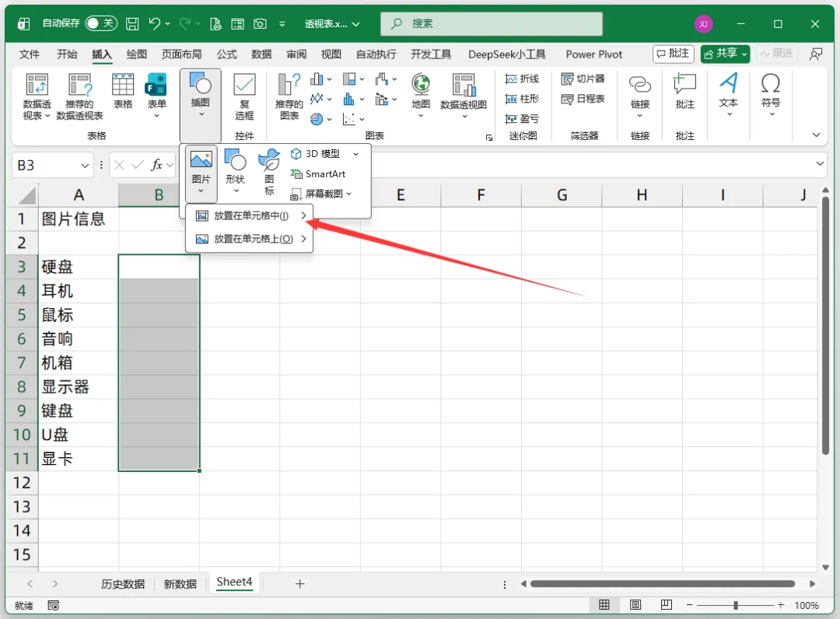Insert a 表格 table
840x619 pixels.
123,91
